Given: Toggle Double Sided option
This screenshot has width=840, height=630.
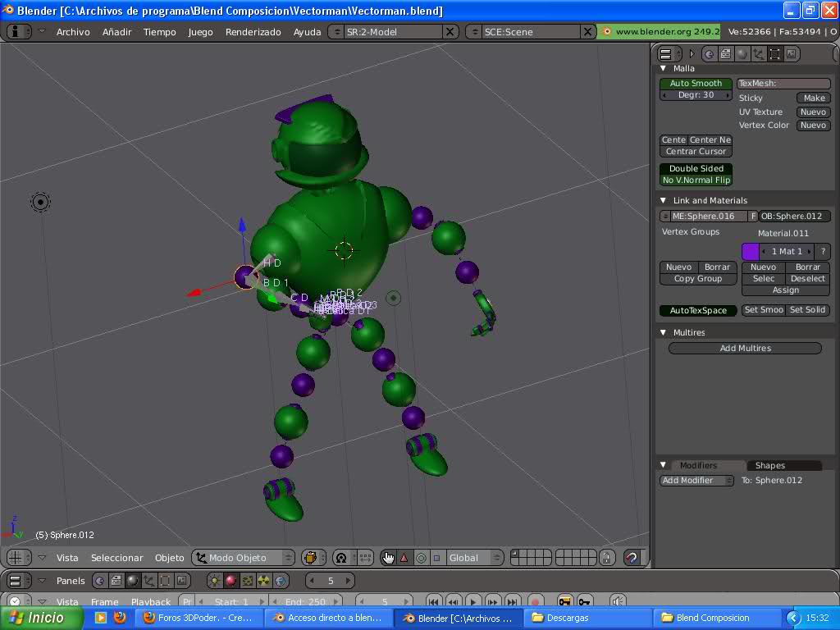Looking at the screenshot, I should 696,169.
